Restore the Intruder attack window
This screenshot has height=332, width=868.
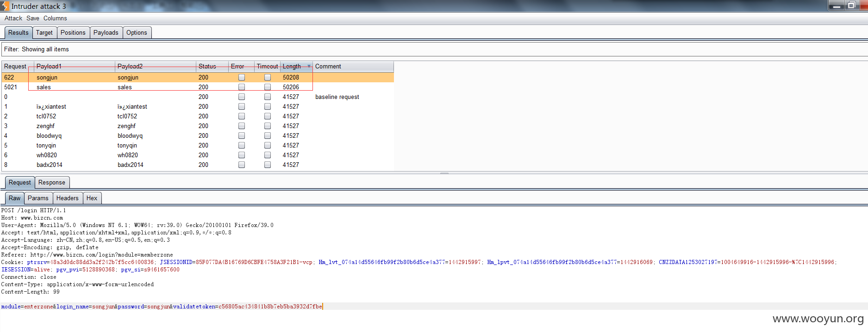851,6
